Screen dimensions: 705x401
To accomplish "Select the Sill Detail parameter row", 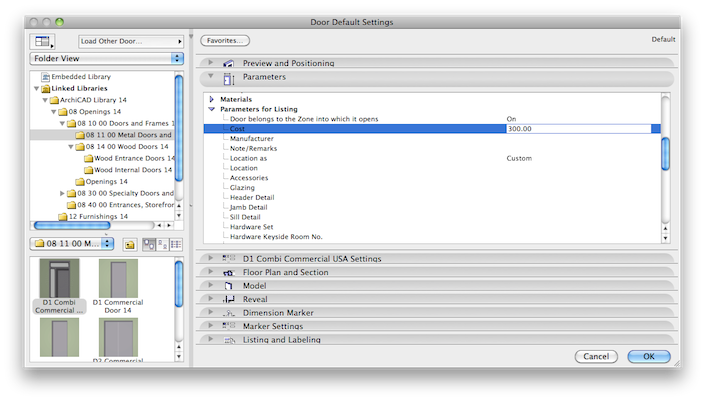I will click(x=432, y=217).
